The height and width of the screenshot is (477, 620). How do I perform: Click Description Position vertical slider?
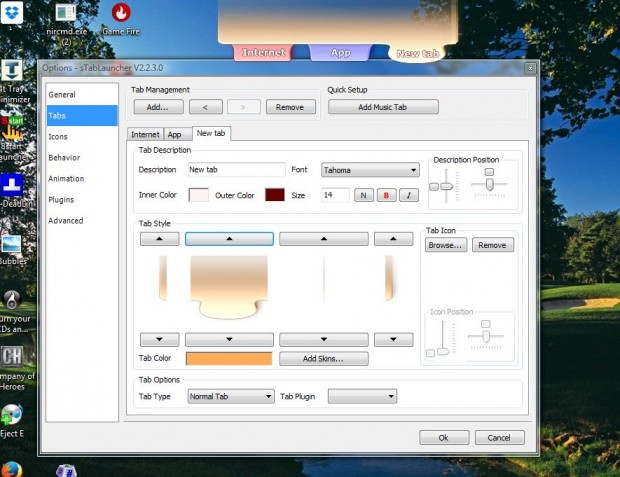[x=446, y=186]
